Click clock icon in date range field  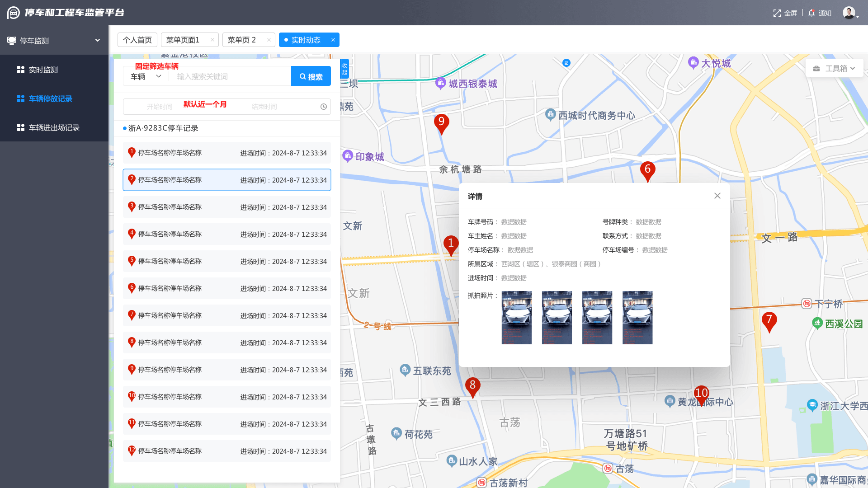point(324,107)
